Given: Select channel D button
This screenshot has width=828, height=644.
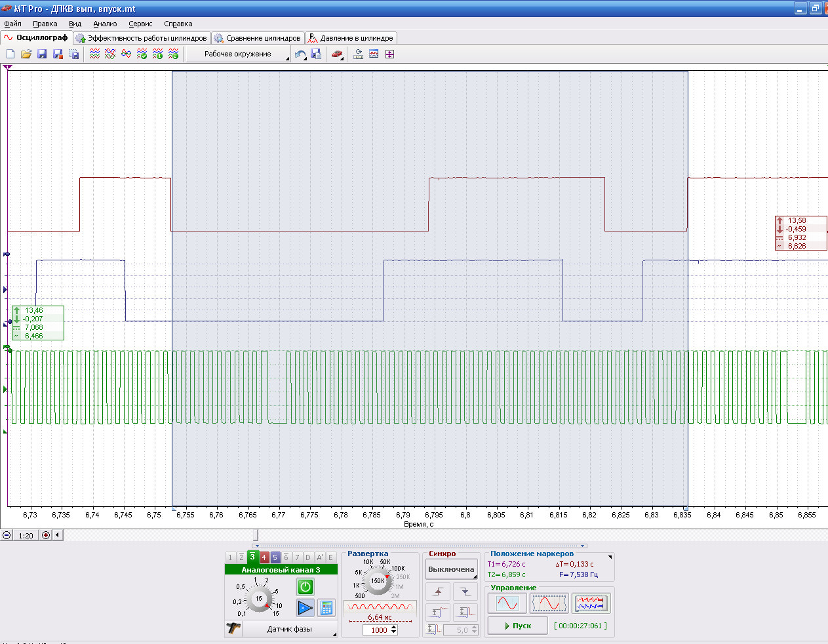Looking at the screenshot, I should (308, 557).
